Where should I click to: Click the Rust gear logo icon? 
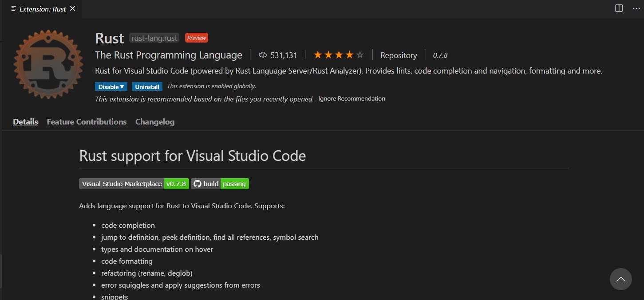pyautogui.click(x=48, y=65)
